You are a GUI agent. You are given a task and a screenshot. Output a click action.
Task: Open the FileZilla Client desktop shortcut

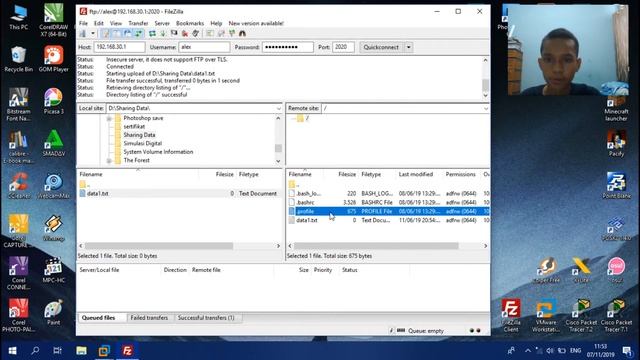[511, 315]
